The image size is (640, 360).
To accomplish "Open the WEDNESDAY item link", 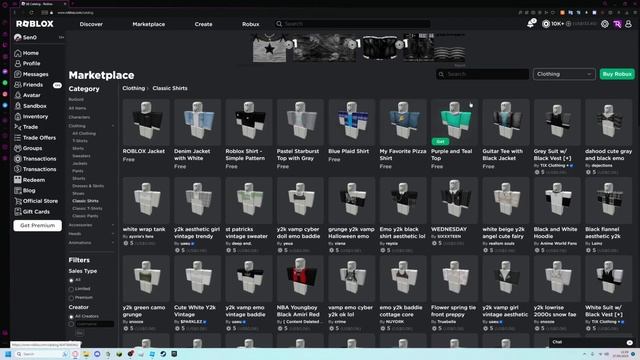I will [x=449, y=229].
